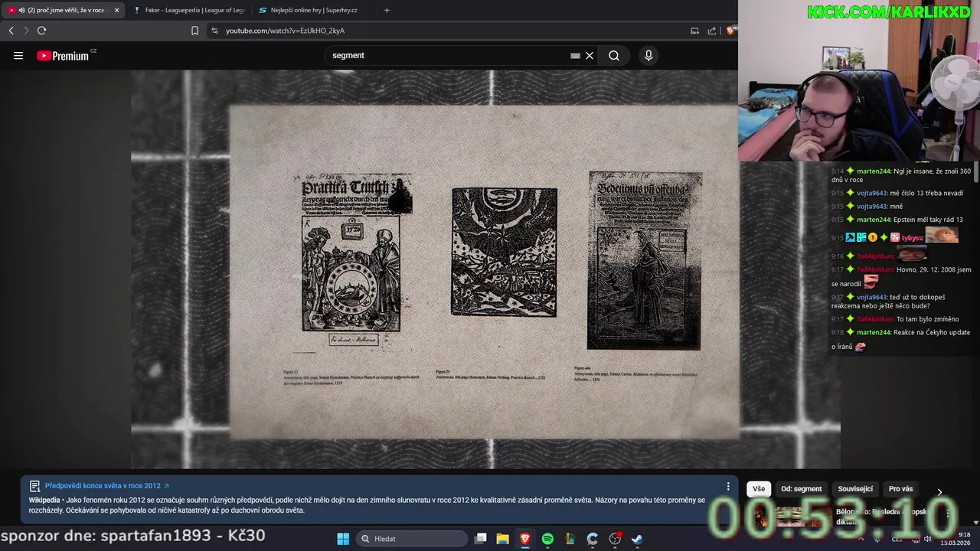Select the 'proč jsme věřili' YouTube tab

[x=63, y=10]
